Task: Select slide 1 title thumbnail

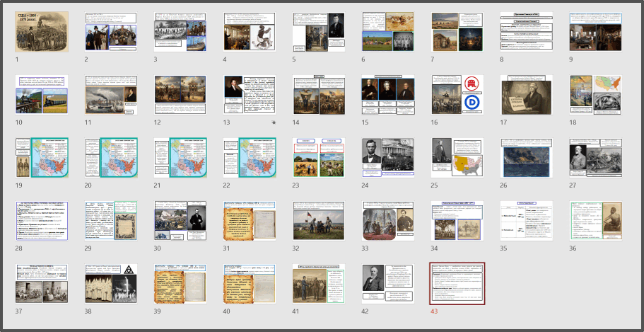Action: [x=42, y=32]
